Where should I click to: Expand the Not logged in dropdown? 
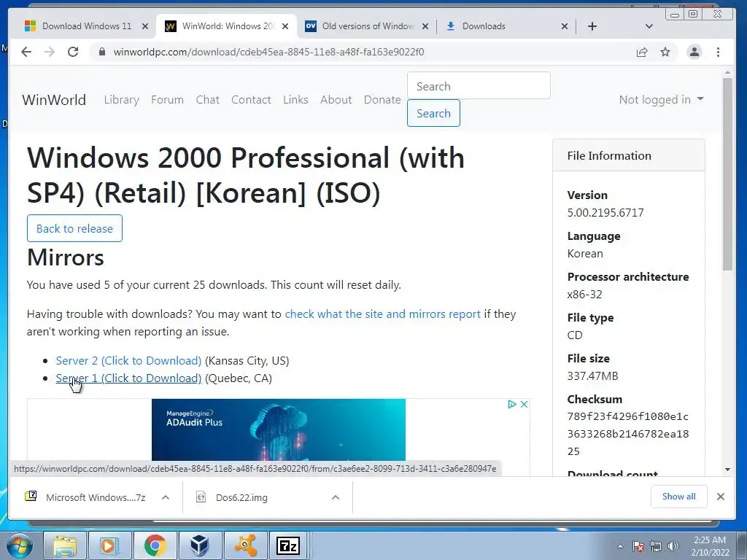[661, 99]
